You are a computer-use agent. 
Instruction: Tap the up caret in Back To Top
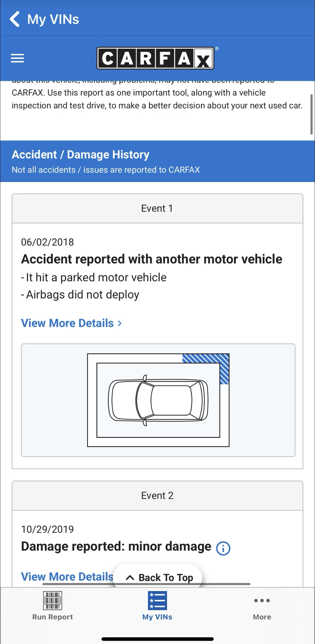[x=130, y=578]
